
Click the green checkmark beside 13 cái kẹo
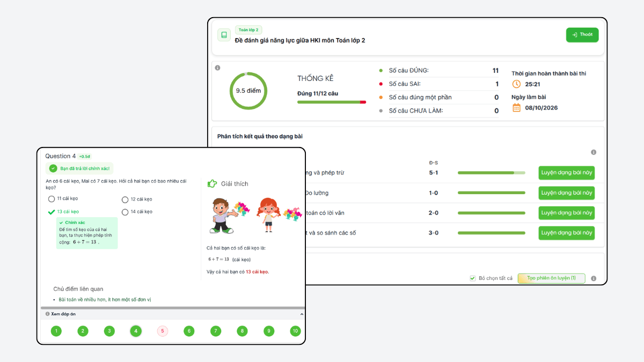tap(52, 212)
